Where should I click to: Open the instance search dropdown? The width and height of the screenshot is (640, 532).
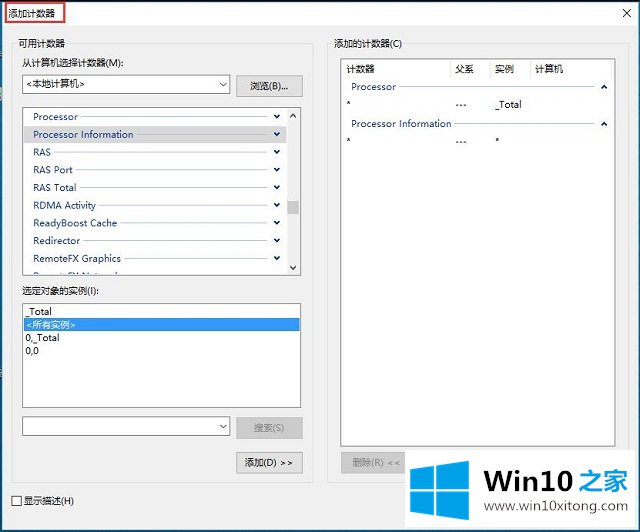tap(223, 427)
